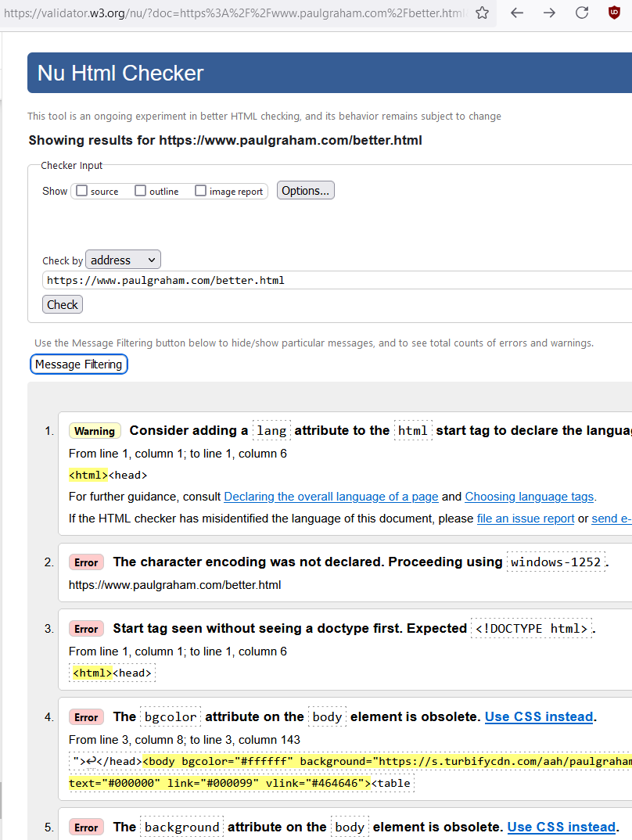632x840 pixels.
Task: Open the file an issue report link
Action: (x=526, y=519)
